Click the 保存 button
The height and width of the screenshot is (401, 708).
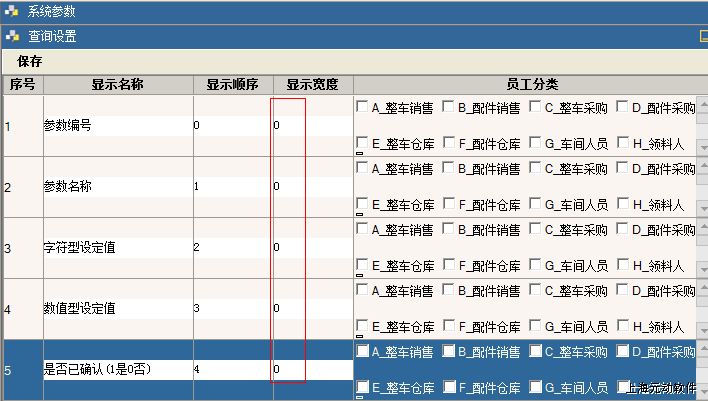(30, 61)
